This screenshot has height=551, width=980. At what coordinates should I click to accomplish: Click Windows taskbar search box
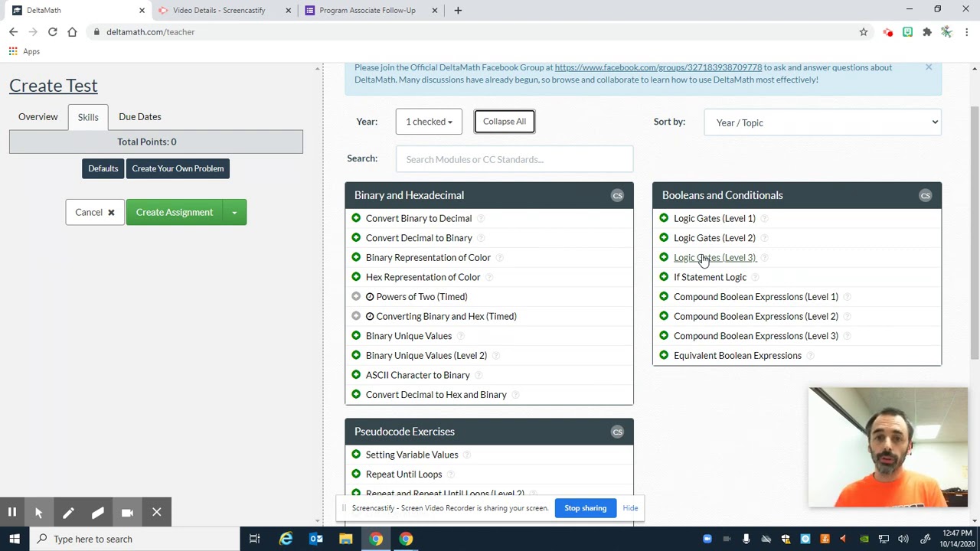(135, 539)
